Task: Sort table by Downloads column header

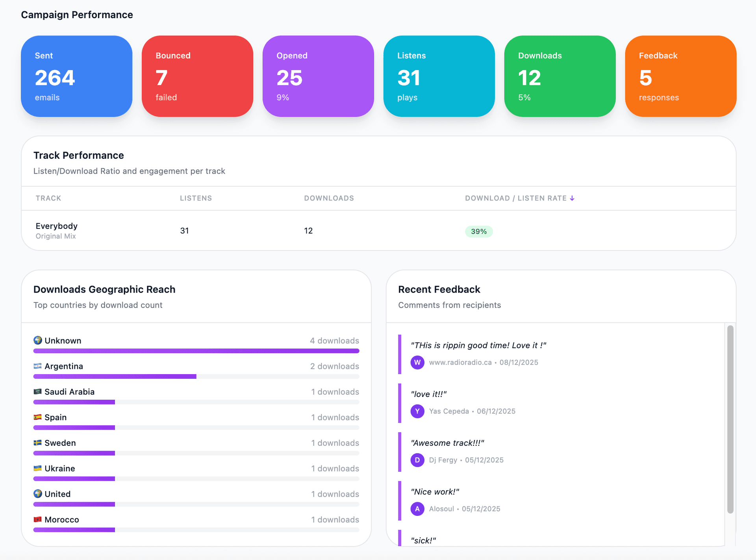Action: pos(329,198)
